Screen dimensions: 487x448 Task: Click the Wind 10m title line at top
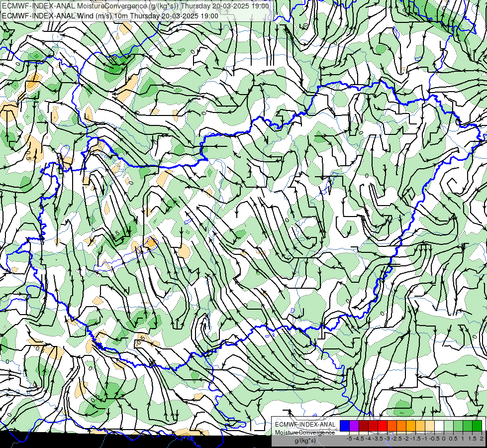tap(110, 16)
